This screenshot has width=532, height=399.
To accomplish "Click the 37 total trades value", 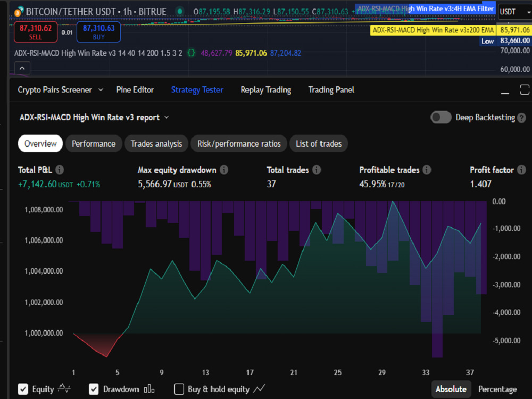I will pos(271,184).
